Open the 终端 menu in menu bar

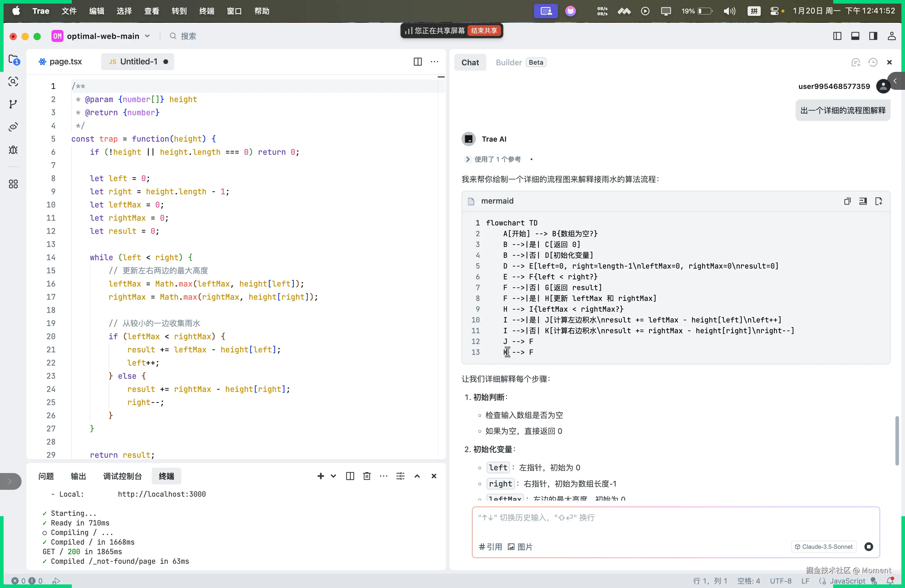point(206,11)
